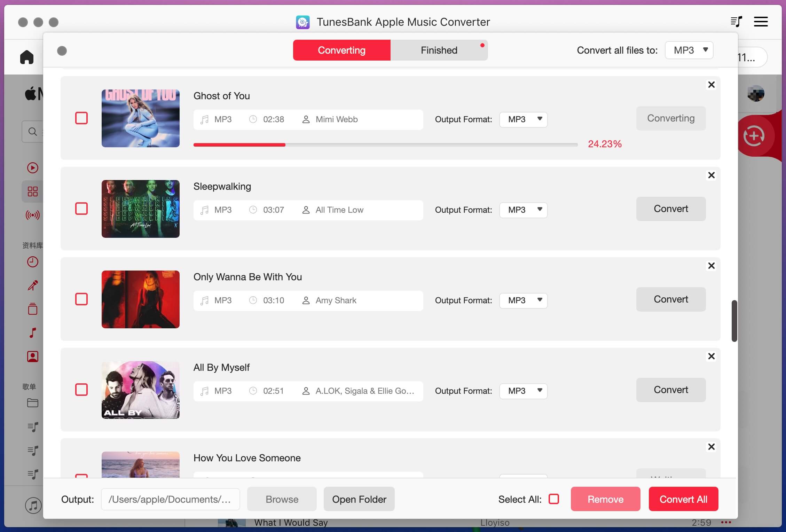Switch to the Finished tab

pyautogui.click(x=439, y=50)
